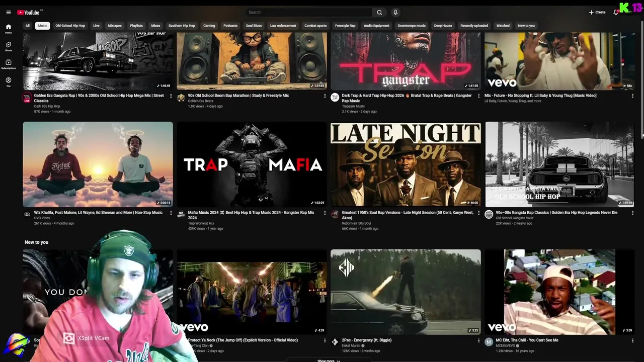
Task: Select the Watched filter chip
Action: 503,26
